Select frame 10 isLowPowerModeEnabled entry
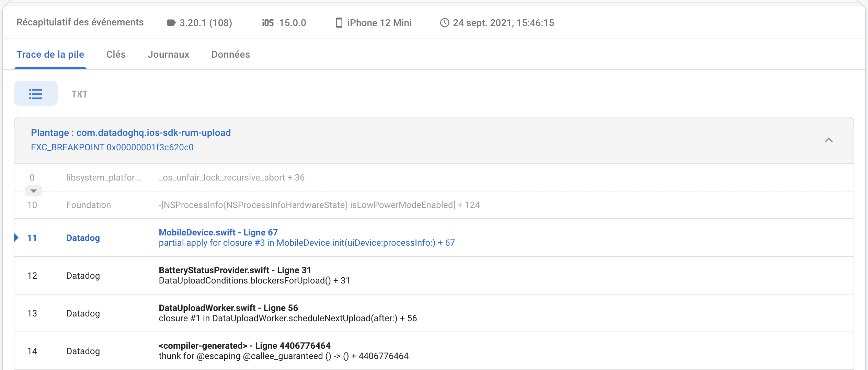 click(319, 205)
